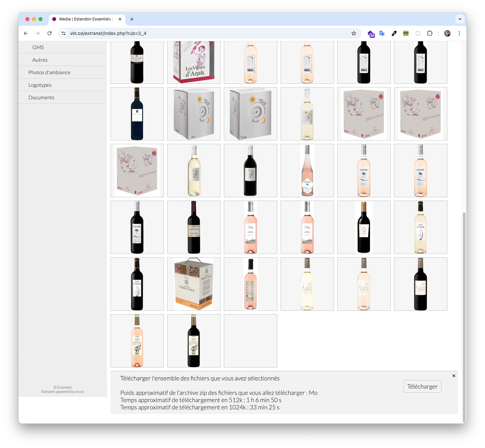Reload the current page
Screen dimensions: 485x448
click(49, 33)
